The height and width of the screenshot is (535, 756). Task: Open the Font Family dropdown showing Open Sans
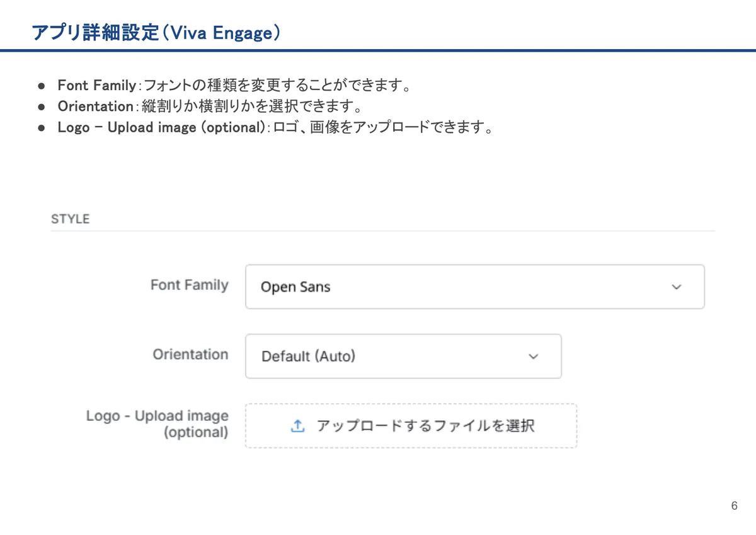tap(474, 287)
